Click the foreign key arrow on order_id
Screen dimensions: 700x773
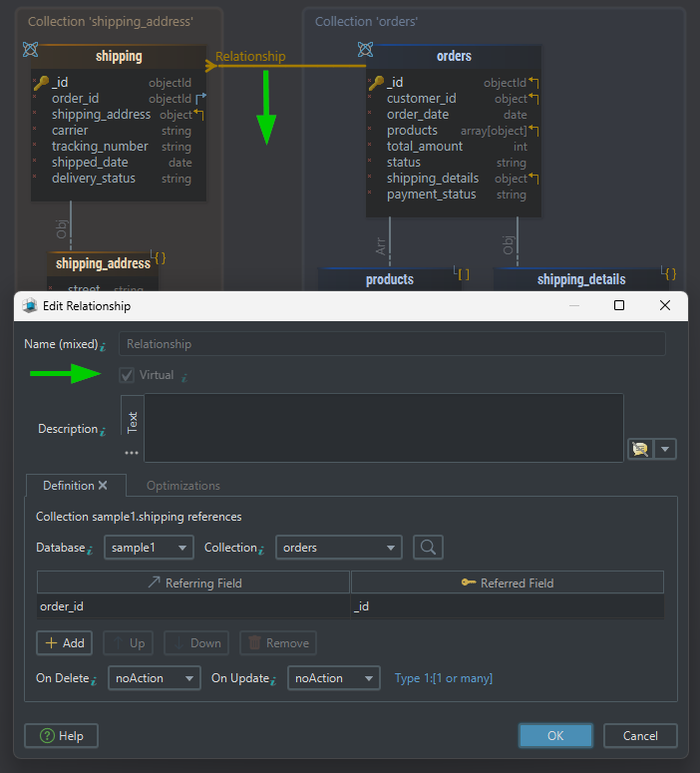point(200,98)
